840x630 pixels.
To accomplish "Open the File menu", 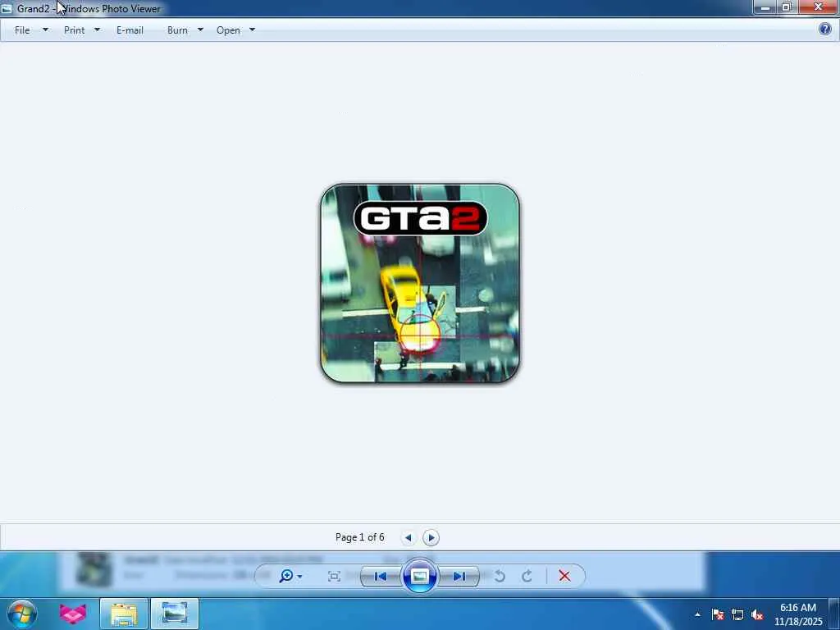I will pyautogui.click(x=22, y=30).
